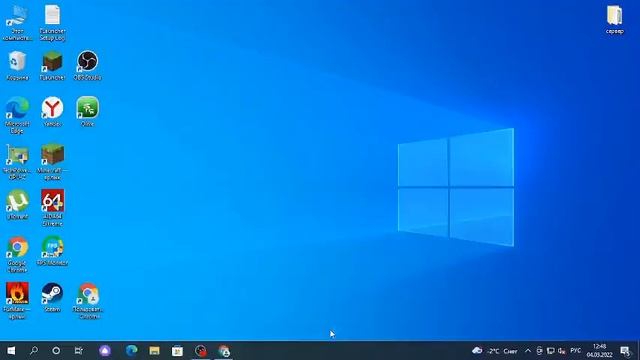This screenshot has width=640, height=360.
Task: Select the AIDA64 Extreme shortcut
Action: click(52, 208)
